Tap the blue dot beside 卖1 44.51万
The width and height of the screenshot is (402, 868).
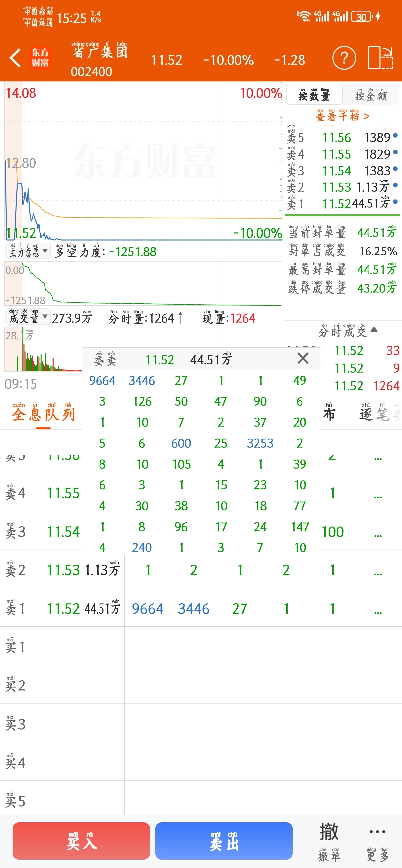(395, 202)
